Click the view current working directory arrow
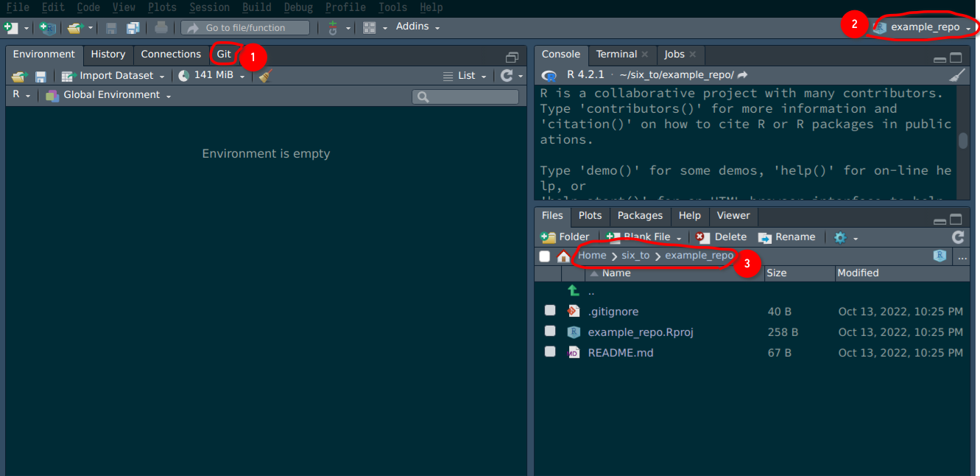 742,75
